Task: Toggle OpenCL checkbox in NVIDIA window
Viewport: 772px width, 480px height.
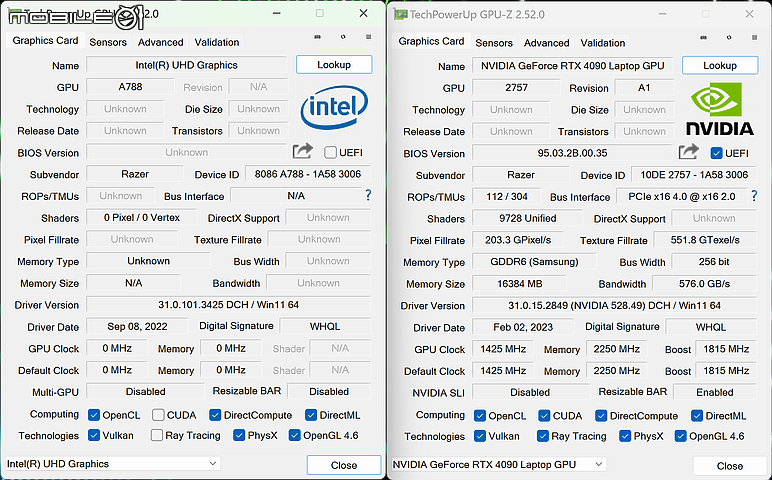Action: click(x=480, y=416)
